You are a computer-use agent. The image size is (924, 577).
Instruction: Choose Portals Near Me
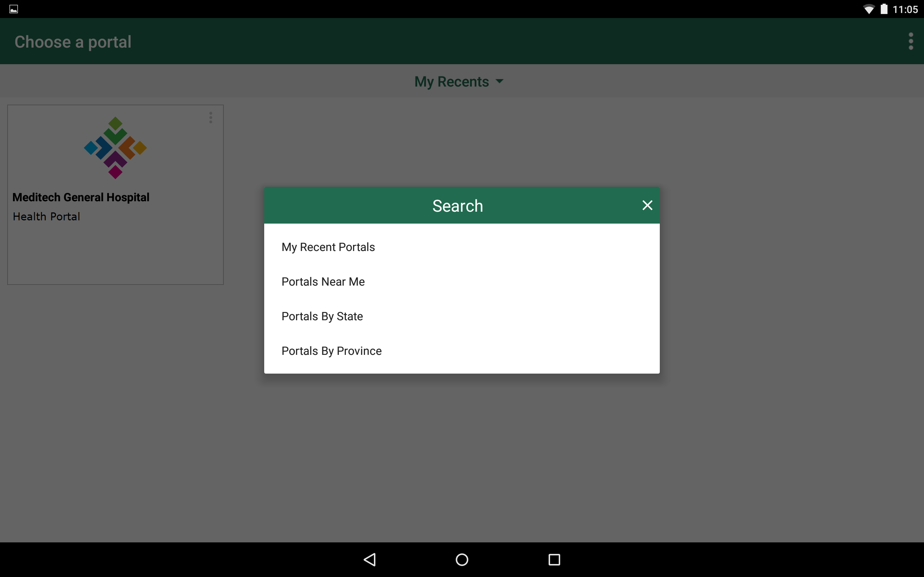pos(323,282)
